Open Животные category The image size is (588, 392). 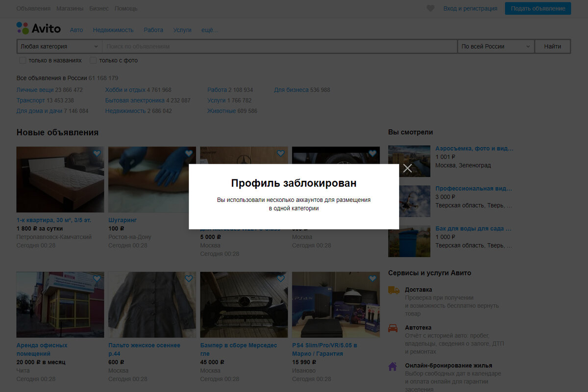(x=221, y=111)
